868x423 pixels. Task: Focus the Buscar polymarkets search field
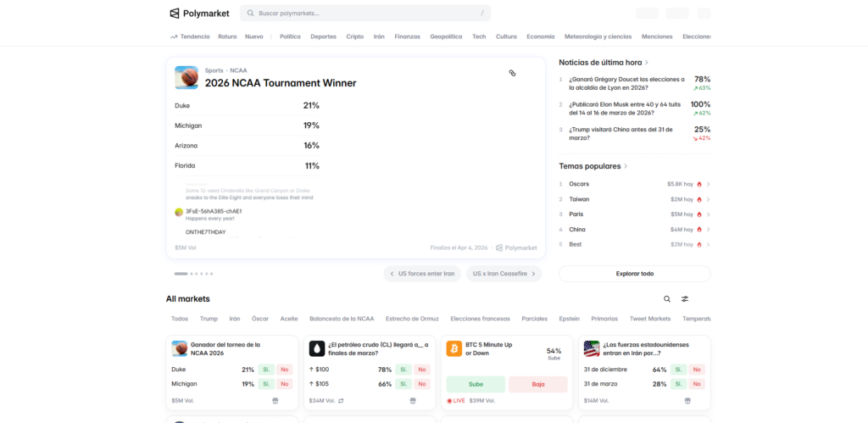tap(364, 13)
